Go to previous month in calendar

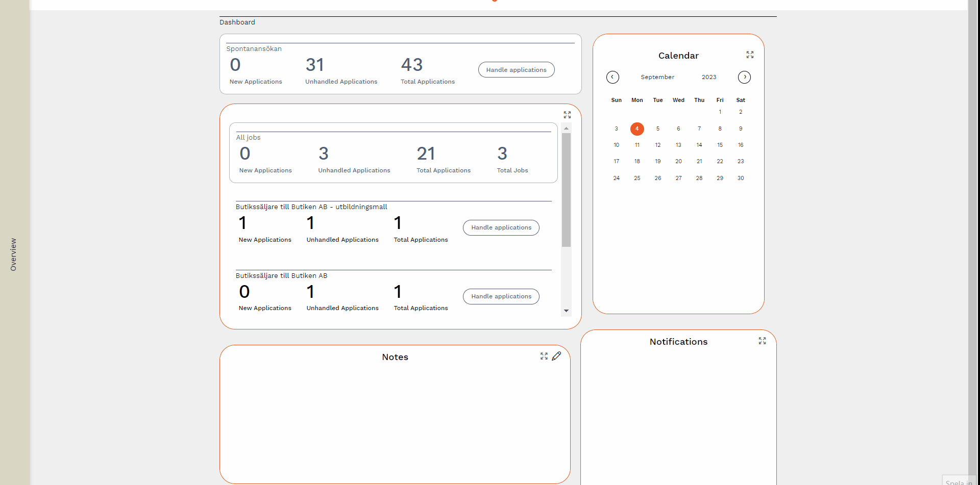coord(612,77)
